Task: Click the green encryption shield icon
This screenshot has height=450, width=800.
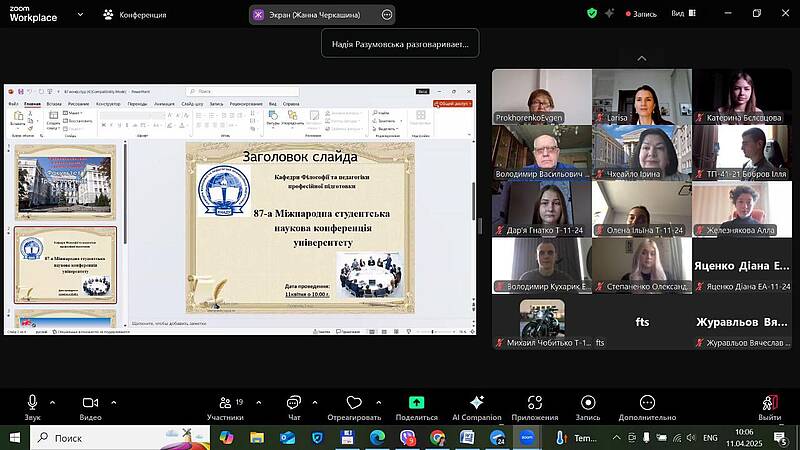Action: pos(592,14)
